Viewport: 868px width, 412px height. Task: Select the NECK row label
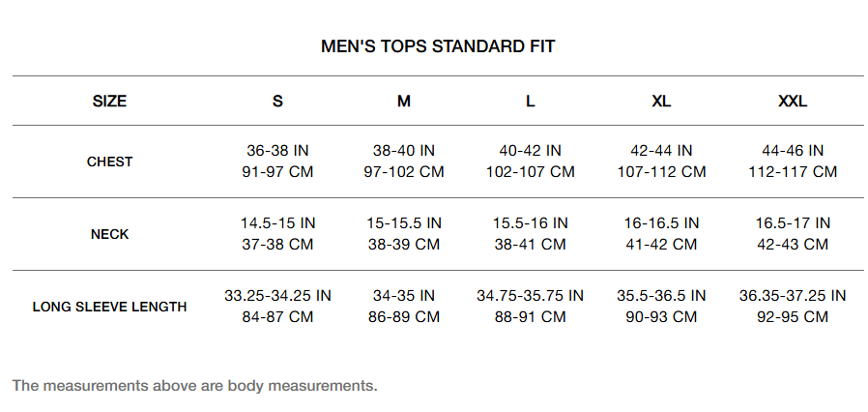click(x=109, y=234)
